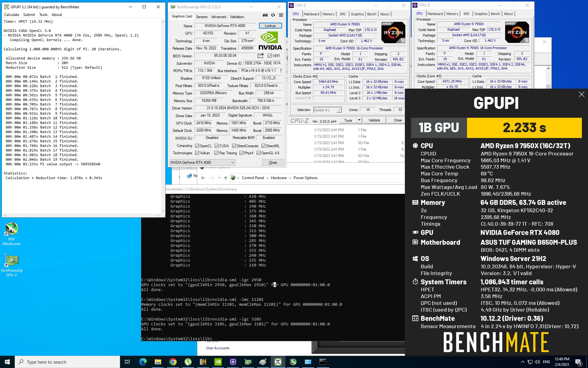Viewport: 588px width, 368px height.
Task: Switch to the Validation tab in GPU-Z
Action: coord(237,17)
